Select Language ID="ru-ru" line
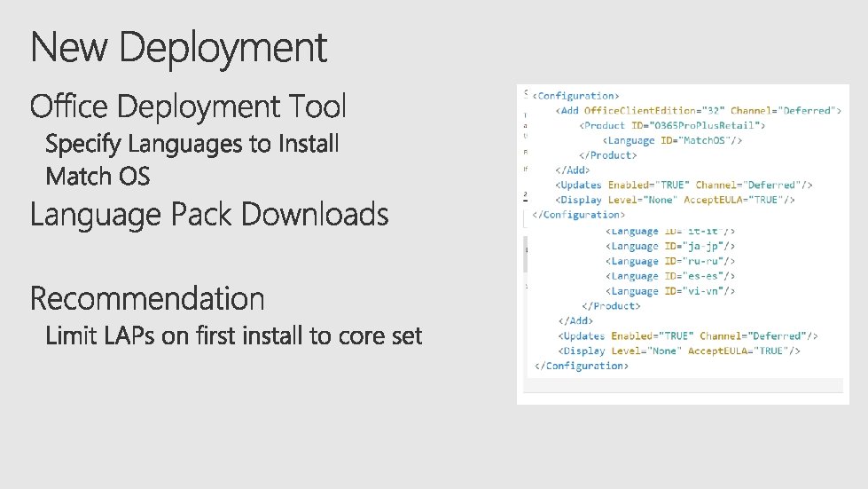Viewport: 868px width, 489px height. coord(670,261)
